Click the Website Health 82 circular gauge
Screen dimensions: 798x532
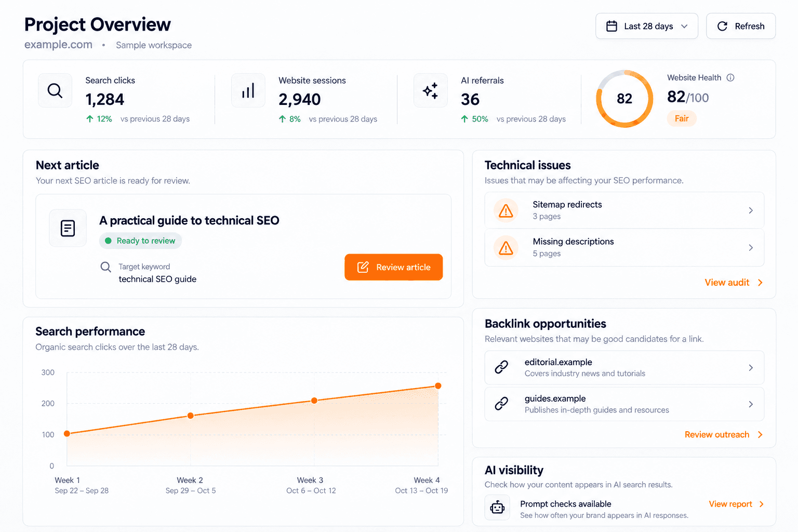pos(624,99)
